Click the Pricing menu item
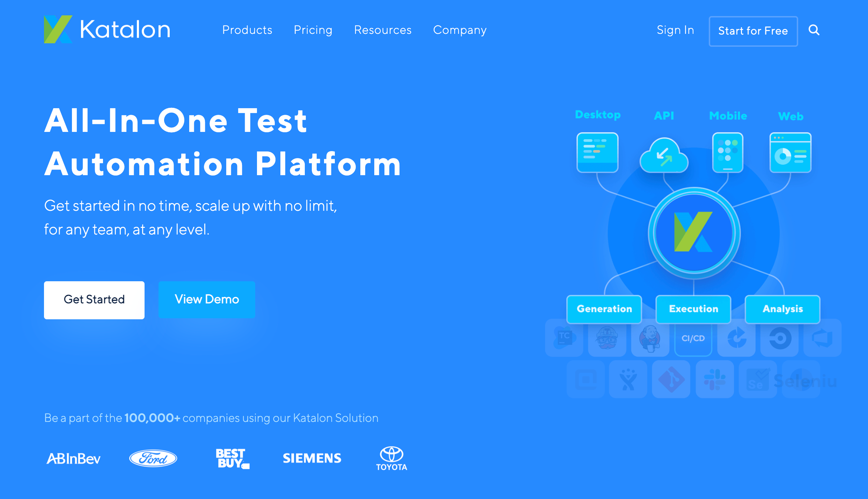868x499 pixels. point(312,30)
